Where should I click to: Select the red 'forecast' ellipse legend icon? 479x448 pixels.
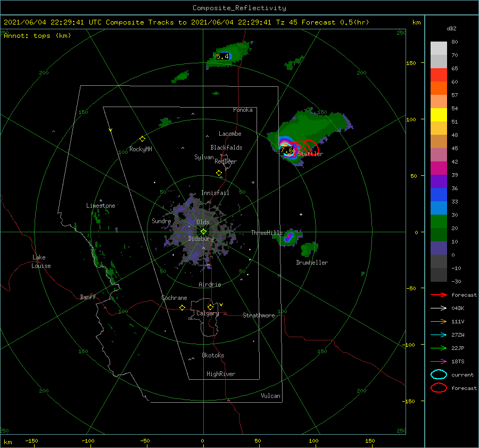click(x=439, y=388)
